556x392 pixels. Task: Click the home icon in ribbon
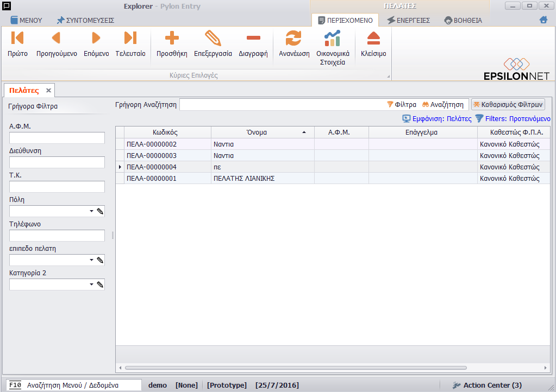543,20
